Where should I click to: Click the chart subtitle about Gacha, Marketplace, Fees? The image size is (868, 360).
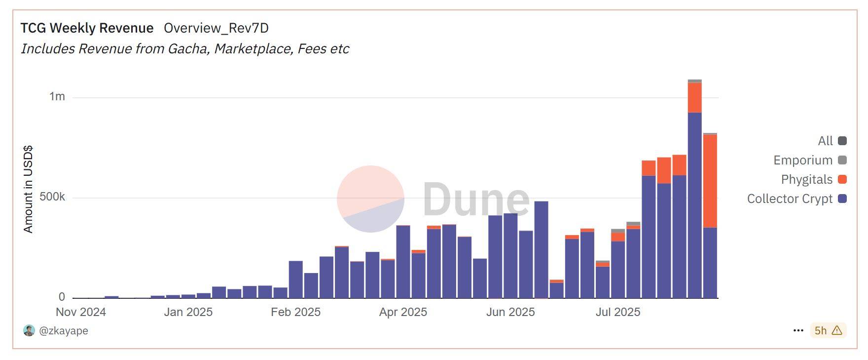(x=185, y=49)
